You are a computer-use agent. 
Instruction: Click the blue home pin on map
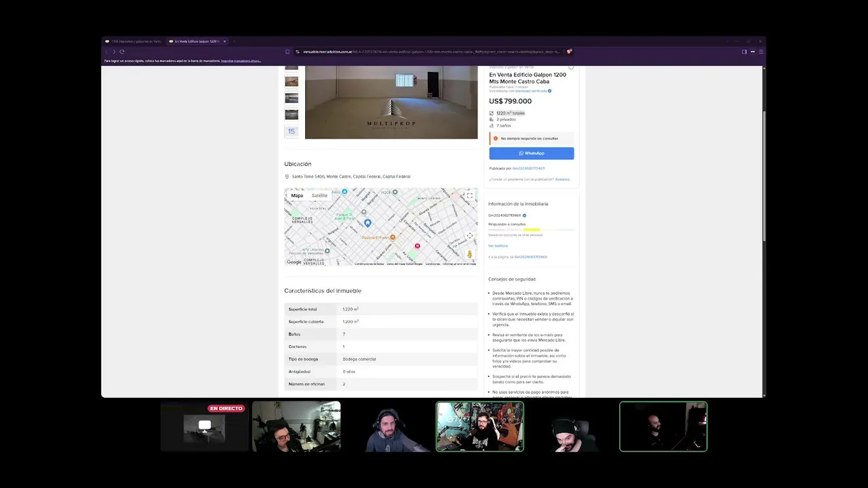[368, 222]
